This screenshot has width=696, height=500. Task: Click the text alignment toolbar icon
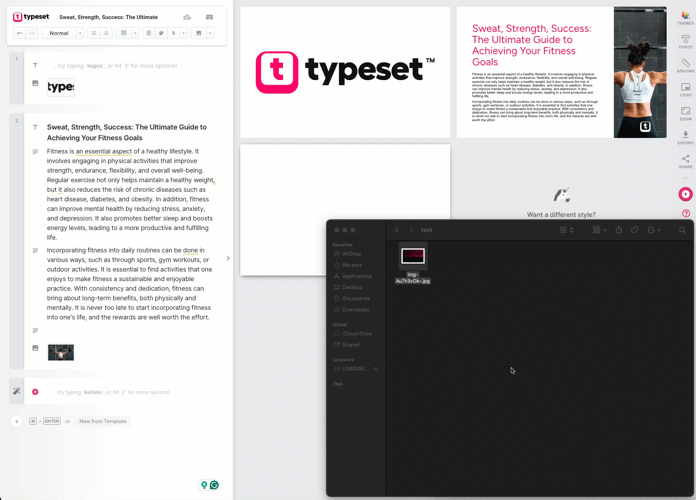(x=149, y=33)
